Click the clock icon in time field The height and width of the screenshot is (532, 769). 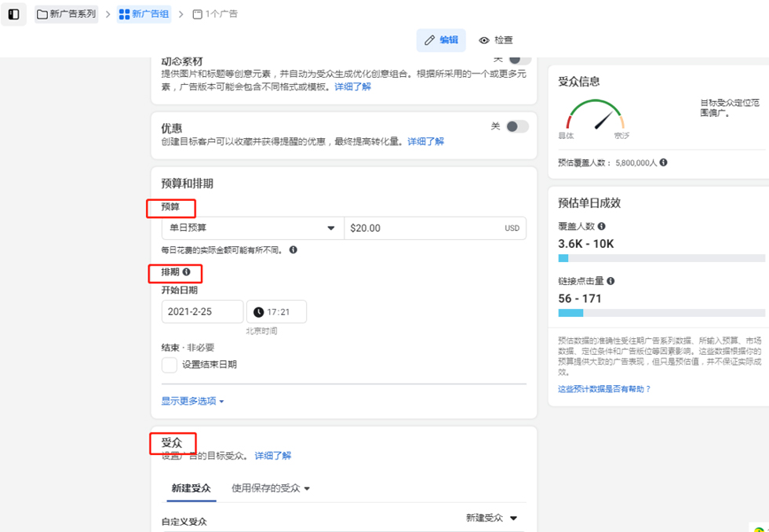pyautogui.click(x=258, y=312)
